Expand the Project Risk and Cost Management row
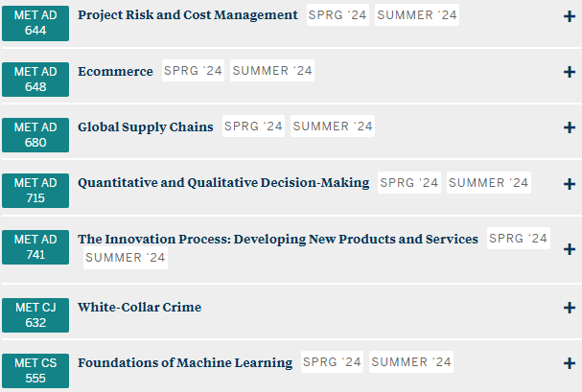582x392 pixels. point(569,16)
